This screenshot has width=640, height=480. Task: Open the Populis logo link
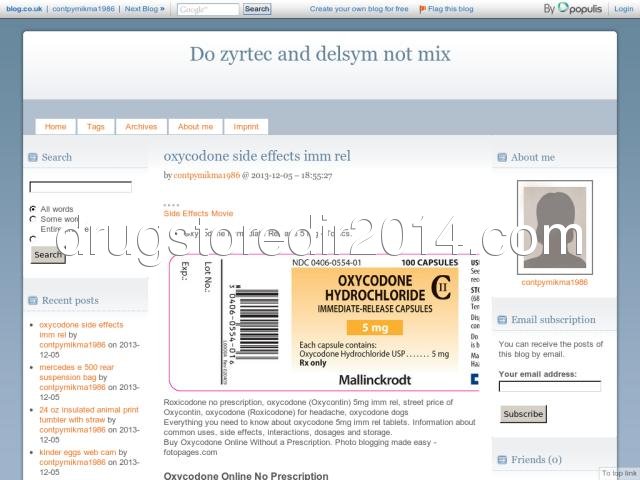[580, 8]
